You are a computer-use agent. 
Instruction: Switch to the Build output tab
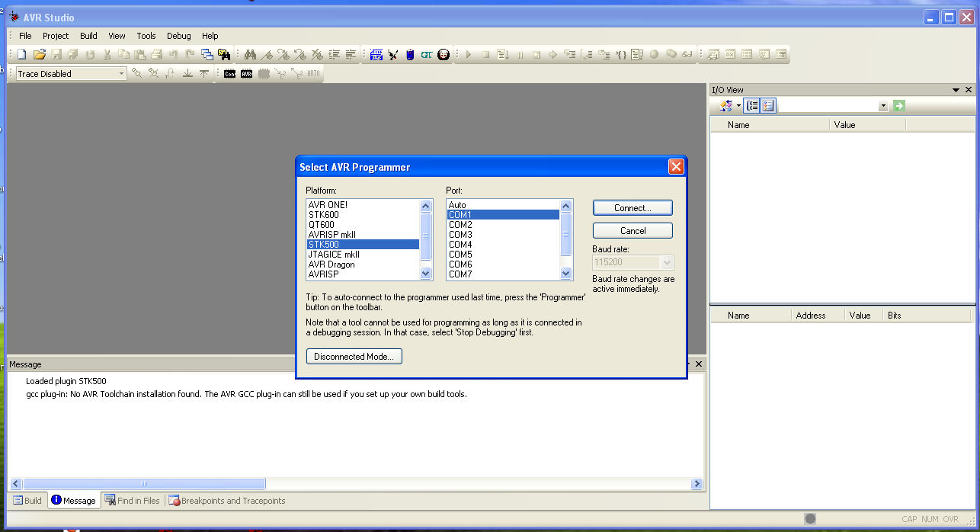coord(27,501)
